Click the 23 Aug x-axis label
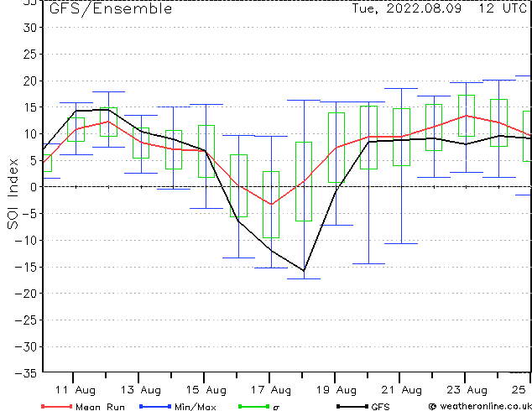Image resolution: width=532 pixels, height=411 pixels. (x=467, y=390)
